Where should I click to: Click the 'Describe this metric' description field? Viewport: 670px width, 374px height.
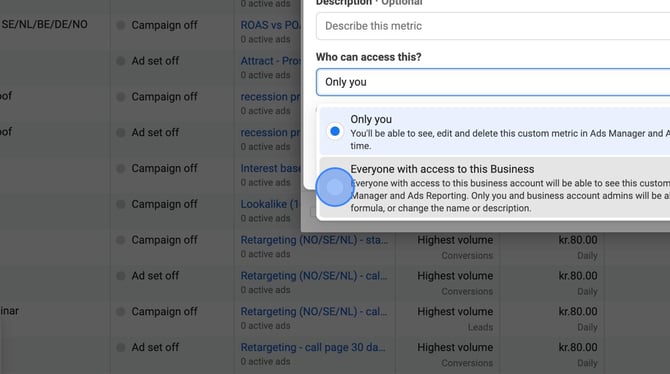pos(493,26)
